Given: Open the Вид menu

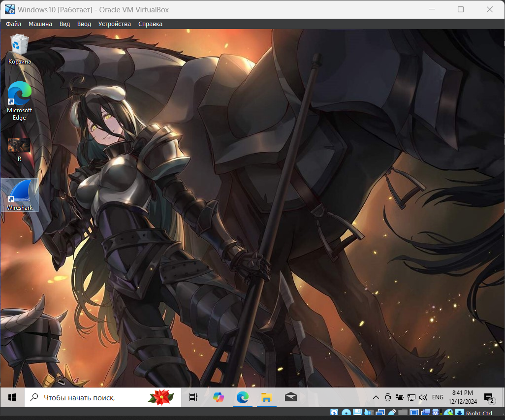Looking at the screenshot, I should click(x=64, y=24).
